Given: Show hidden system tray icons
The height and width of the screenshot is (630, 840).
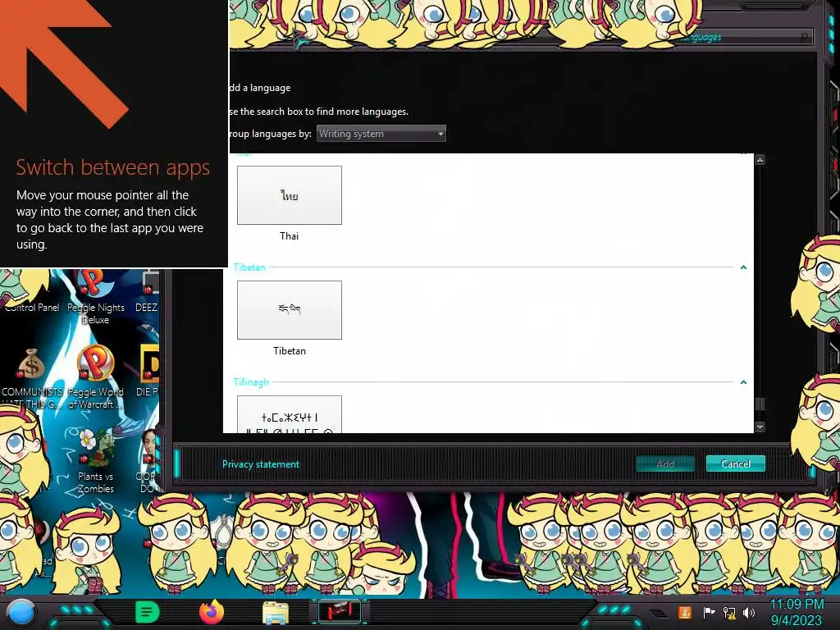Looking at the screenshot, I should click(660, 614).
